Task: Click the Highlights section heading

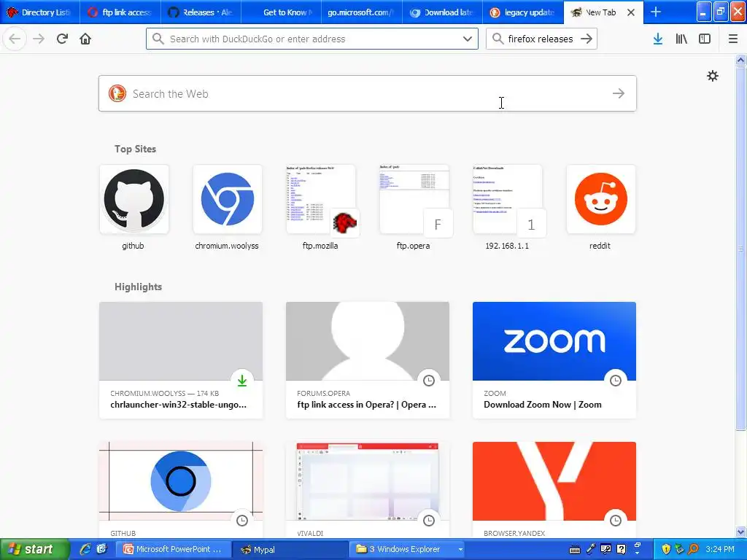Action: 138,287
